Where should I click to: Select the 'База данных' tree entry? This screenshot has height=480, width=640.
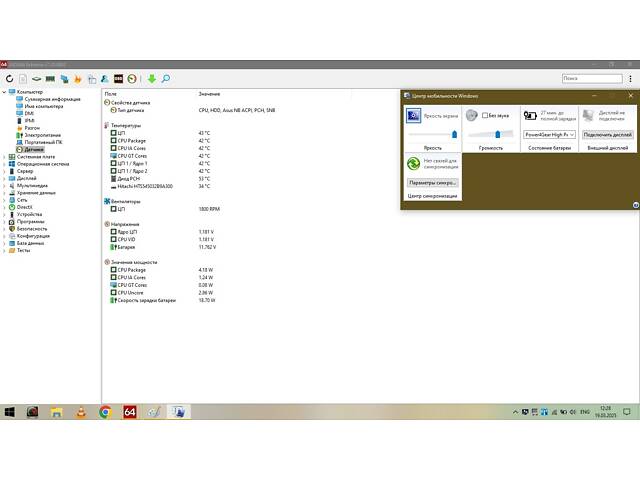pos(30,243)
